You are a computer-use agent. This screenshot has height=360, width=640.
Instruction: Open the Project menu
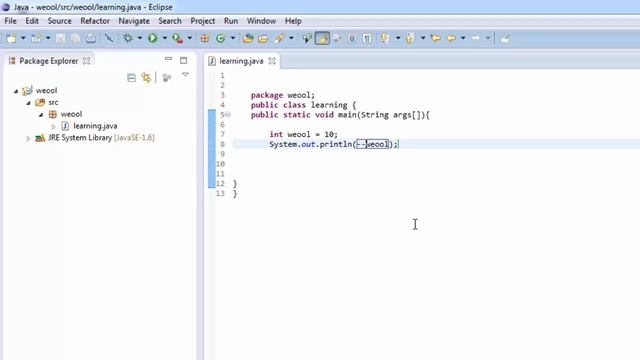[x=202, y=21]
